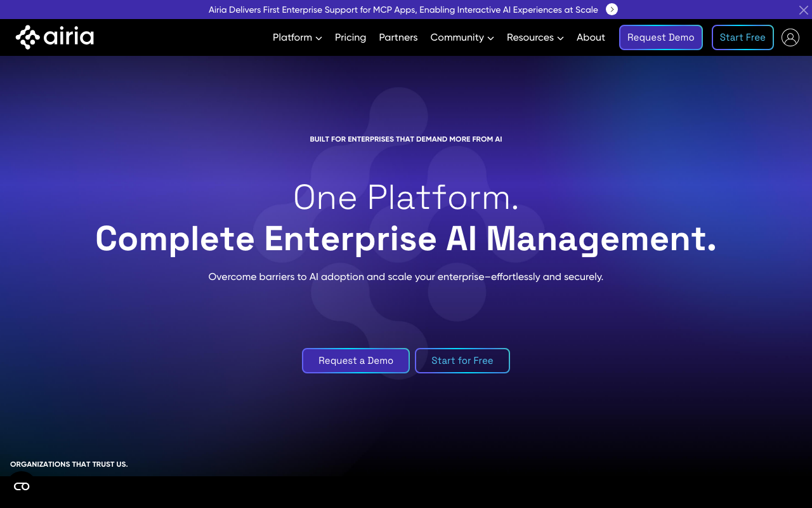The height and width of the screenshot is (508, 812).
Task: Open the cookie consent widget icon
Action: [x=22, y=486]
